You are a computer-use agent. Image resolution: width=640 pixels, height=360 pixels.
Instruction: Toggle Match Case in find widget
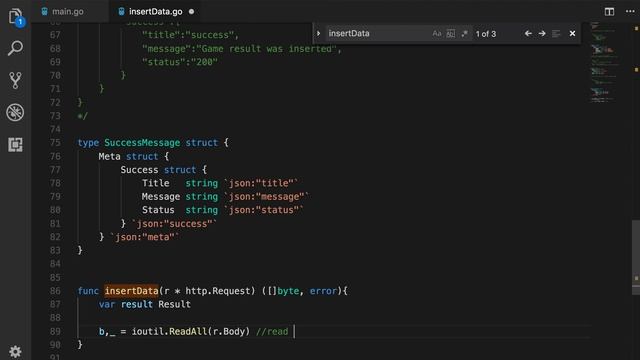(x=437, y=33)
